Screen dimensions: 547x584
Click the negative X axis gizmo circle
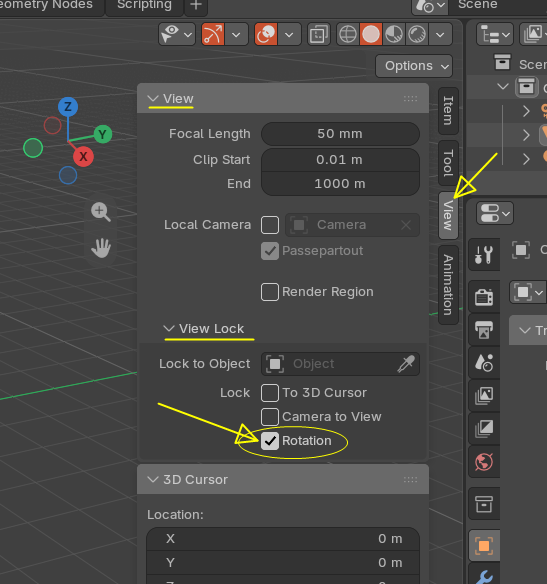click(x=53, y=125)
